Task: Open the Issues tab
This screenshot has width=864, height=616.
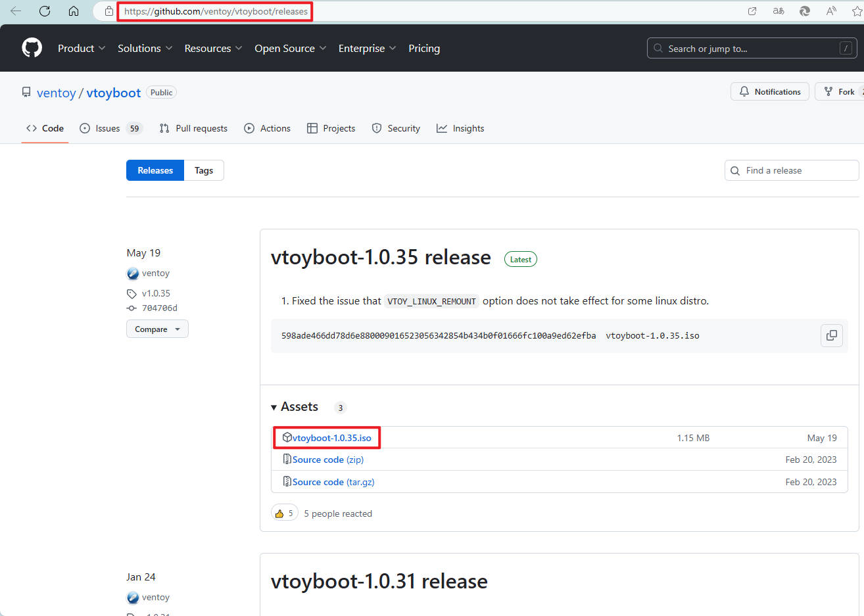Action: tap(108, 129)
